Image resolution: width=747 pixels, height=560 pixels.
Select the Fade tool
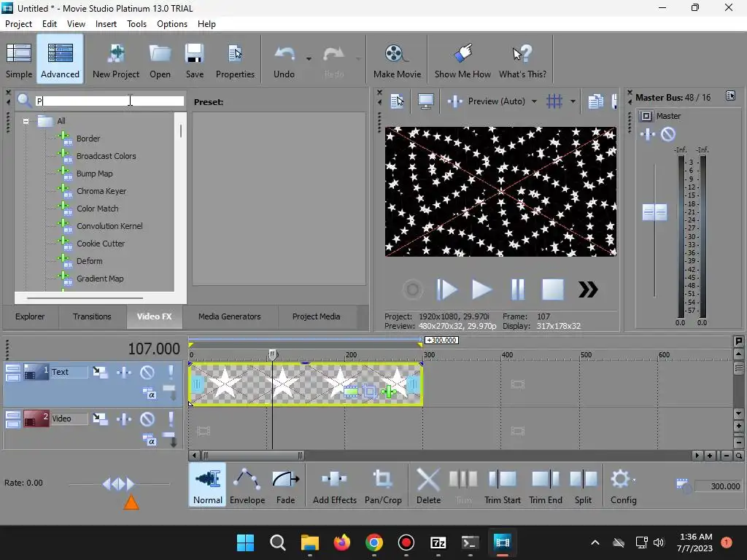[285, 485]
